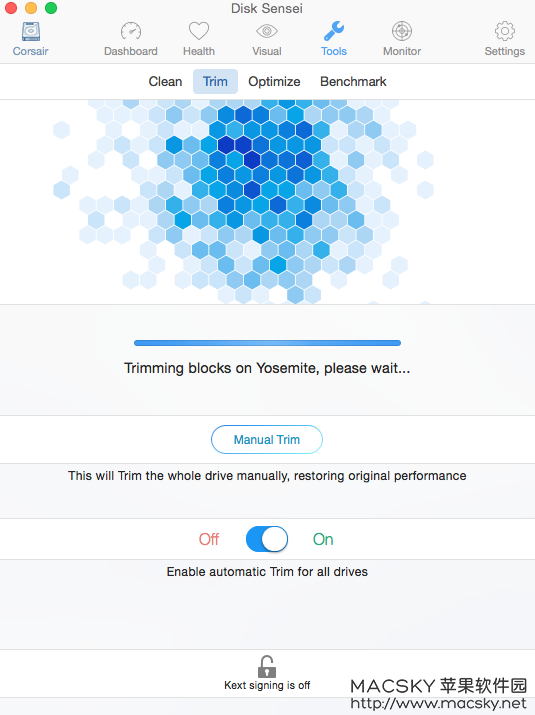This screenshot has height=715, width=535.
Task: Click the red Off label
Action: (x=209, y=539)
